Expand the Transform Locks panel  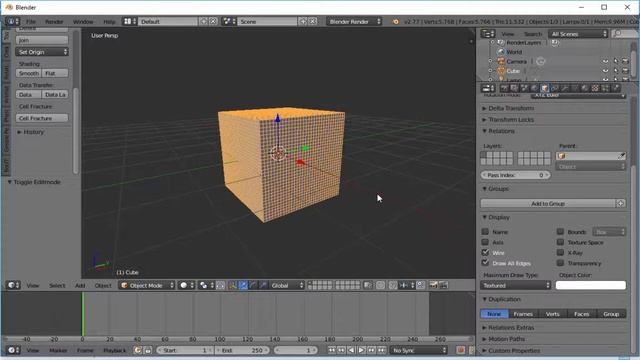tap(508, 120)
